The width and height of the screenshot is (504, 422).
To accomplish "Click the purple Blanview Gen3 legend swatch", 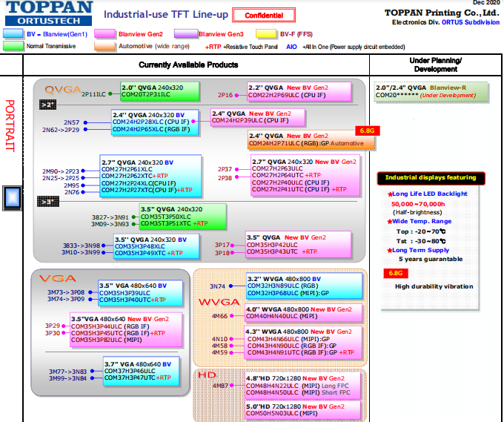I will tap(186, 34).
